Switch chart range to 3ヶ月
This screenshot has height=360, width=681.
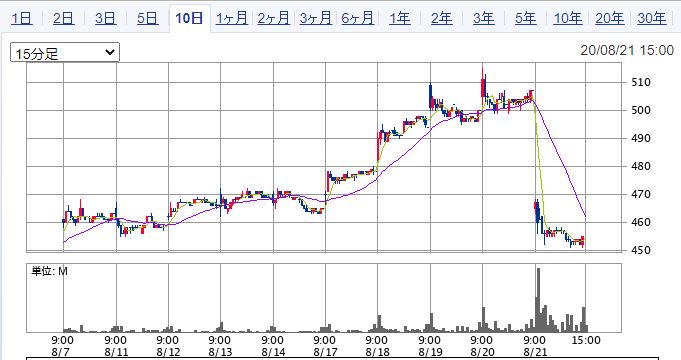point(316,19)
